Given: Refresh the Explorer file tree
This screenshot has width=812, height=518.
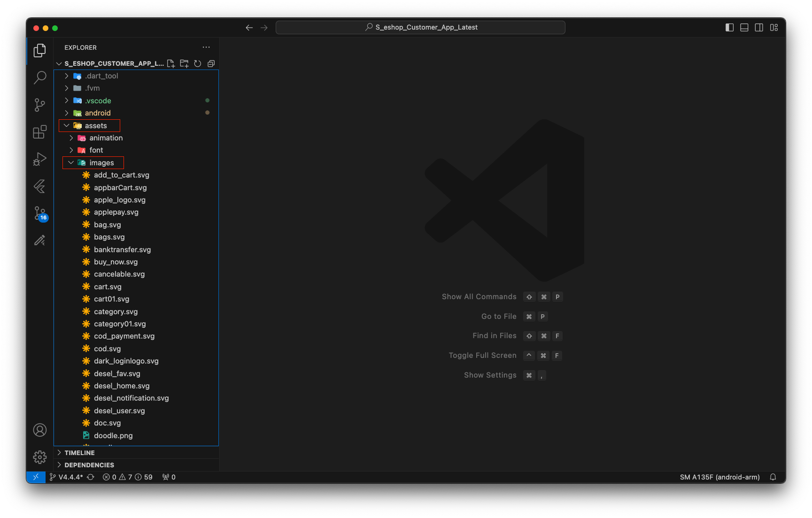Looking at the screenshot, I should pos(198,63).
